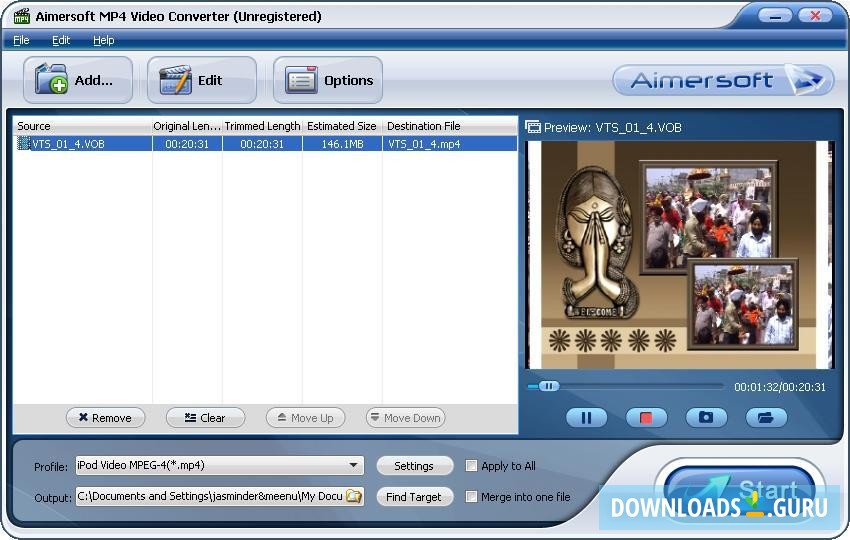Click the 146.1MB estimated size cell
Screen dimensions: 850x540
343,144
